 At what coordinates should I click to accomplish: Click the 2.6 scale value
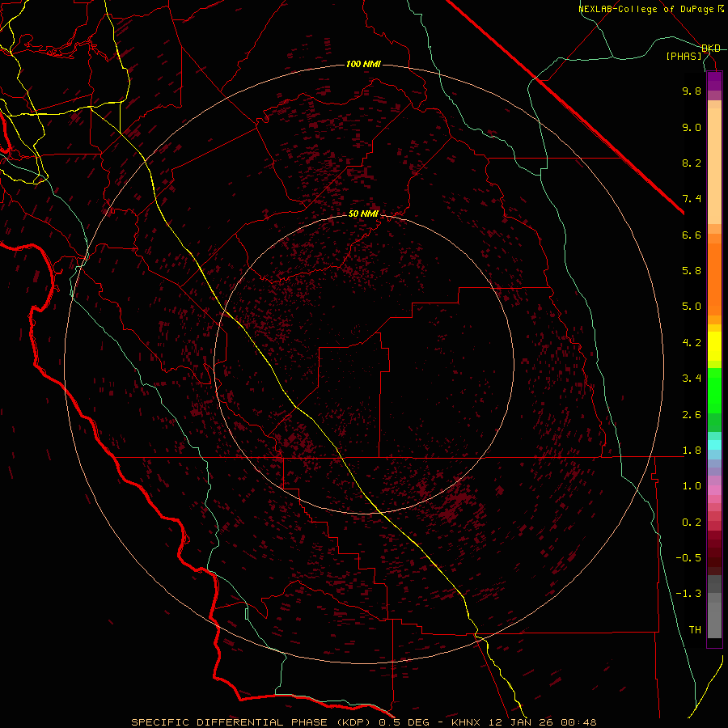click(x=692, y=415)
